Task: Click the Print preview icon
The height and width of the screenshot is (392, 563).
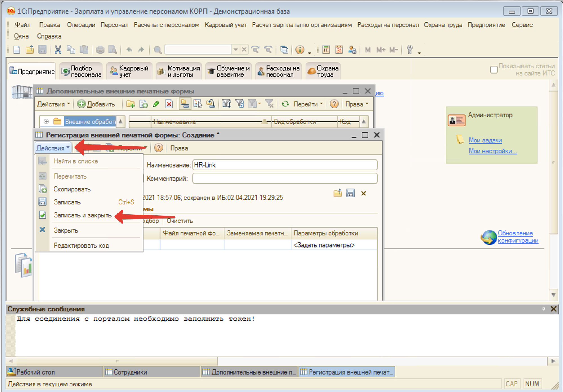Action: tap(113, 50)
